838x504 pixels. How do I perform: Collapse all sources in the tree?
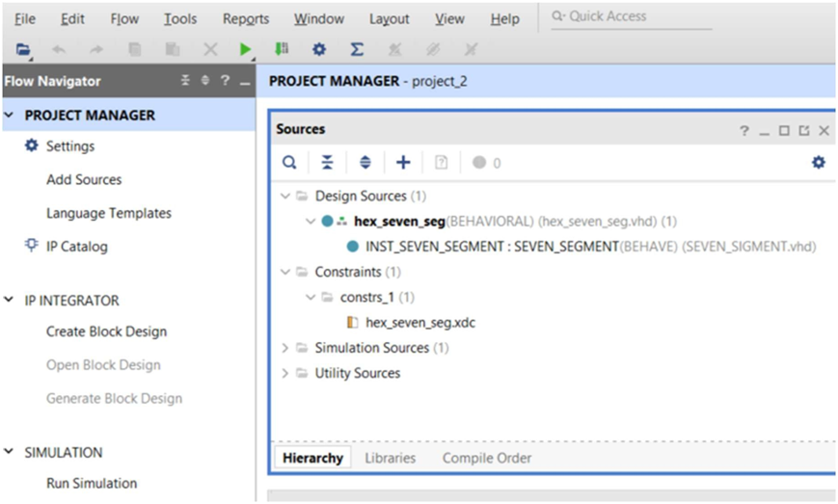(327, 163)
